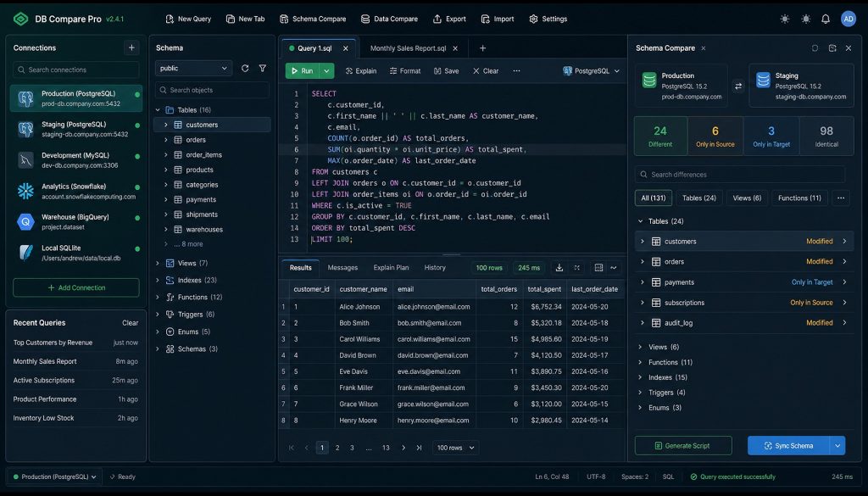Filter differences by Views (6)

[747, 198]
